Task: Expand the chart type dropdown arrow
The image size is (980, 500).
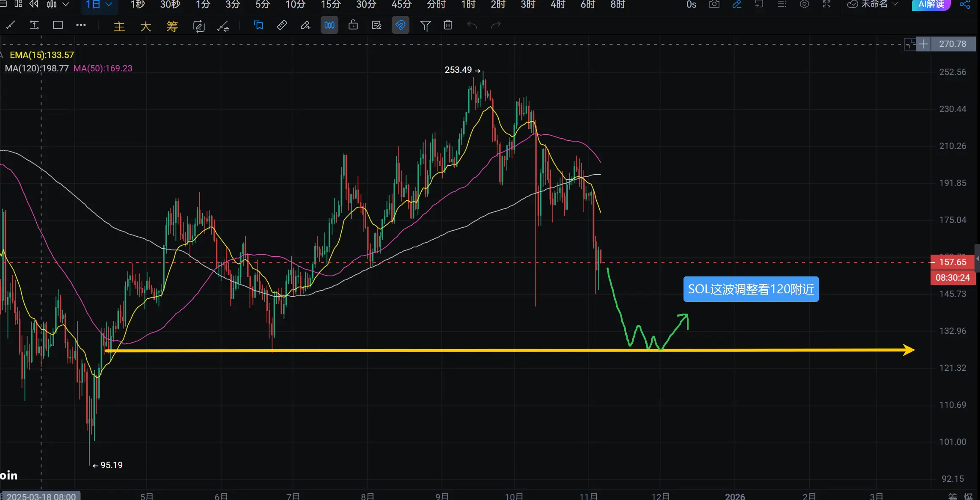Action: tap(66, 4)
